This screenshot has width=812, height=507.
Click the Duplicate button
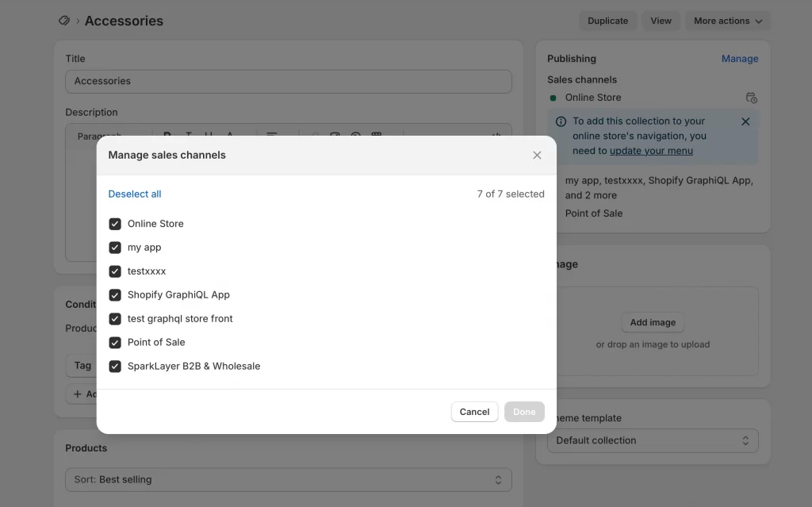coord(607,21)
